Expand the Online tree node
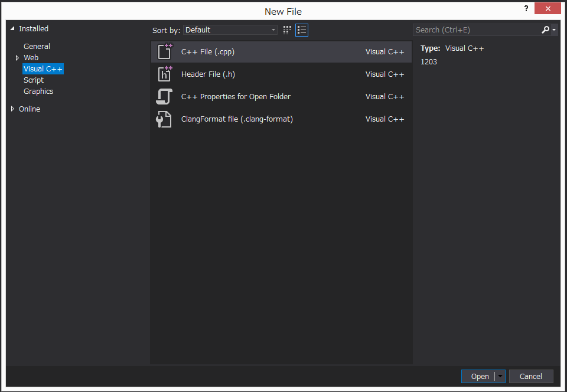The height and width of the screenshot is (392, 567). click(12, 109)
